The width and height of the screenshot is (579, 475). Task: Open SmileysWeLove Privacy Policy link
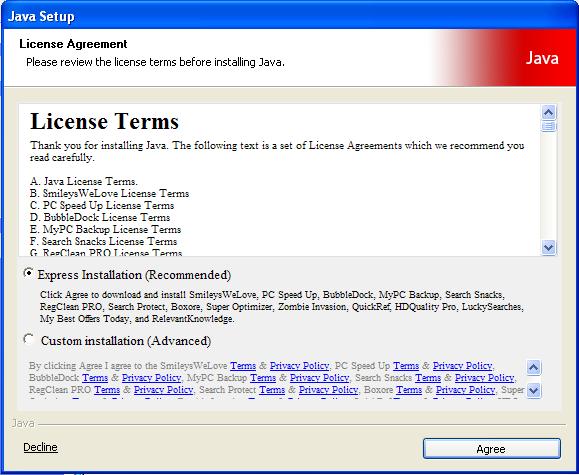299,366
